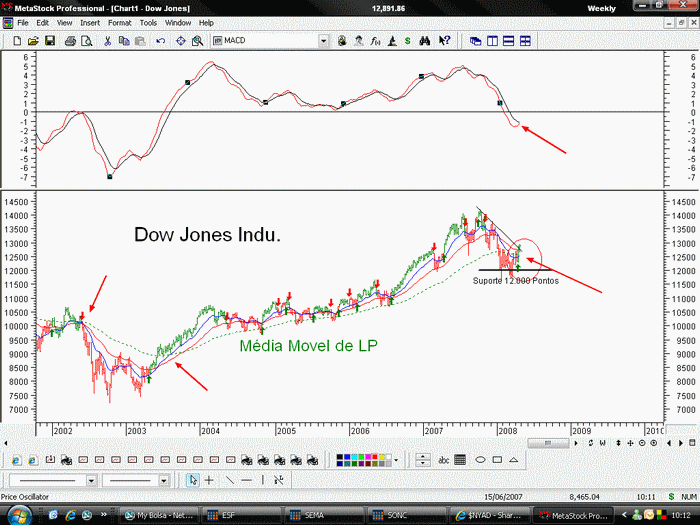Switch to SEMA taskbar window
This screenshot has height=525, width=700.
[324, 515]
